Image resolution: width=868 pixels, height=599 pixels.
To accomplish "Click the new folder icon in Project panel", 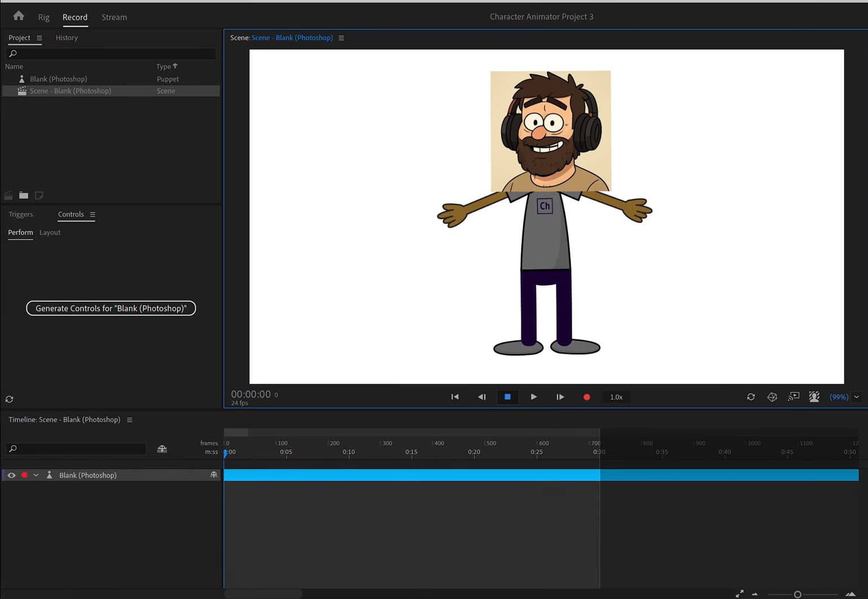I will point(24,196).
